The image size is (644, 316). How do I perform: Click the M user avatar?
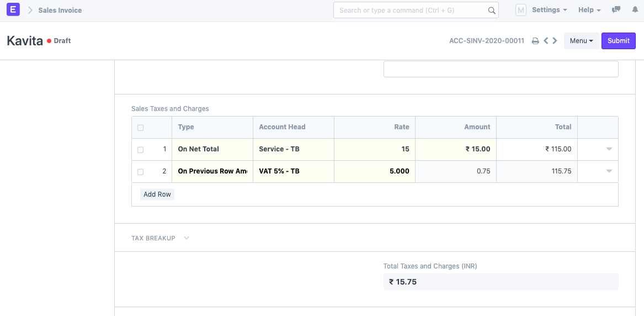(x=520, y=10)
